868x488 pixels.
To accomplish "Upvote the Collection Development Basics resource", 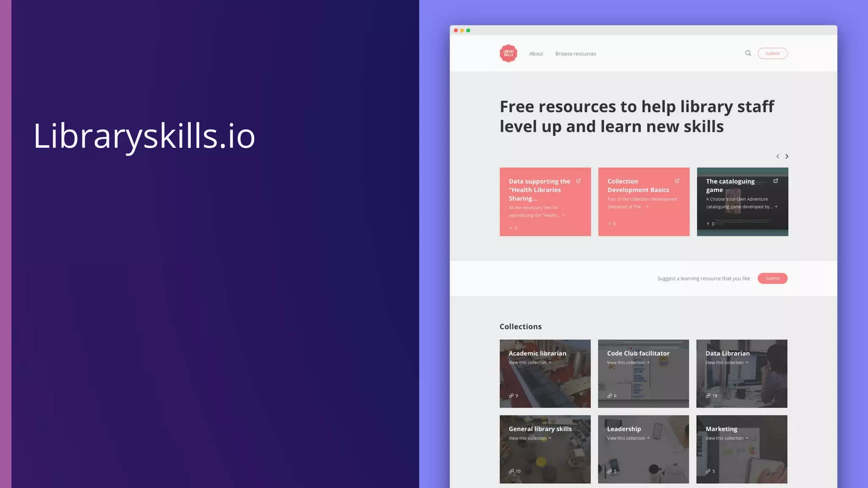I will [612, 224].
